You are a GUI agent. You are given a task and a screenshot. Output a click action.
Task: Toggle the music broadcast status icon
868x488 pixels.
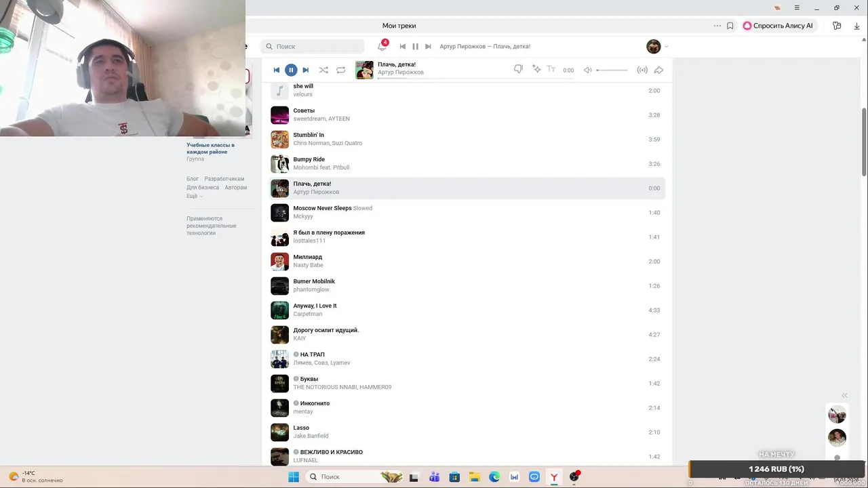pos(642,70)
